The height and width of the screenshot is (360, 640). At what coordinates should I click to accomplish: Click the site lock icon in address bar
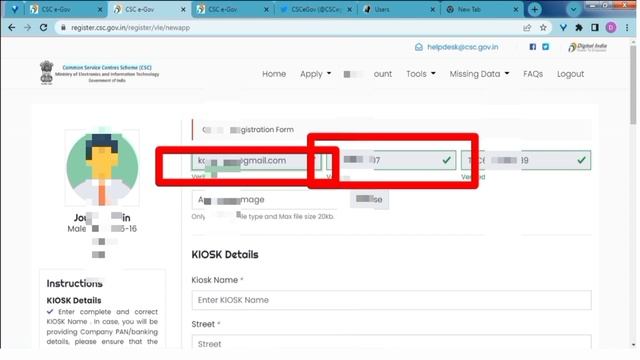click(x=63, y=28)
